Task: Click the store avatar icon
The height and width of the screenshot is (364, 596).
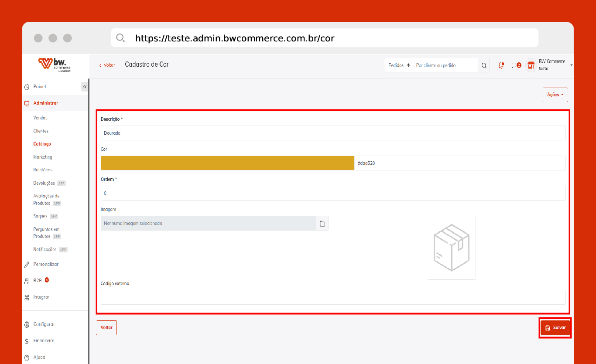Action: (x=531, y=65)
